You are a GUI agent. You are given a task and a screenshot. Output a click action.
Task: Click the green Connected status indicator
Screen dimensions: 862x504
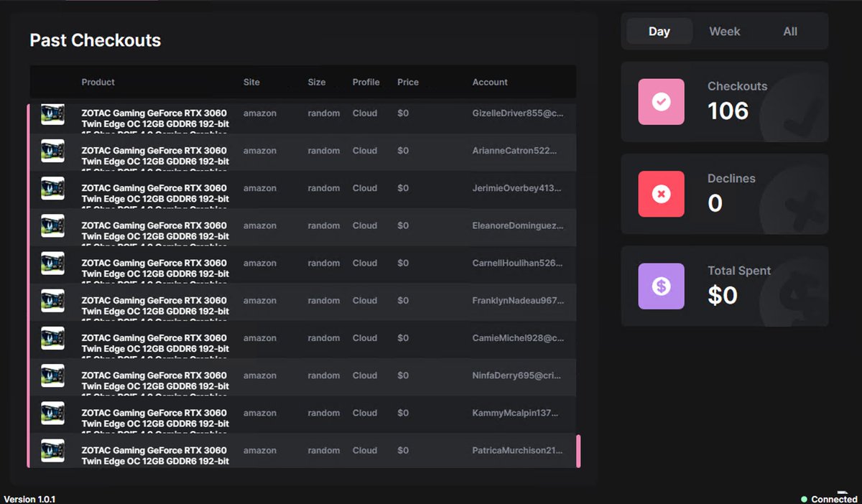[804, 499]
